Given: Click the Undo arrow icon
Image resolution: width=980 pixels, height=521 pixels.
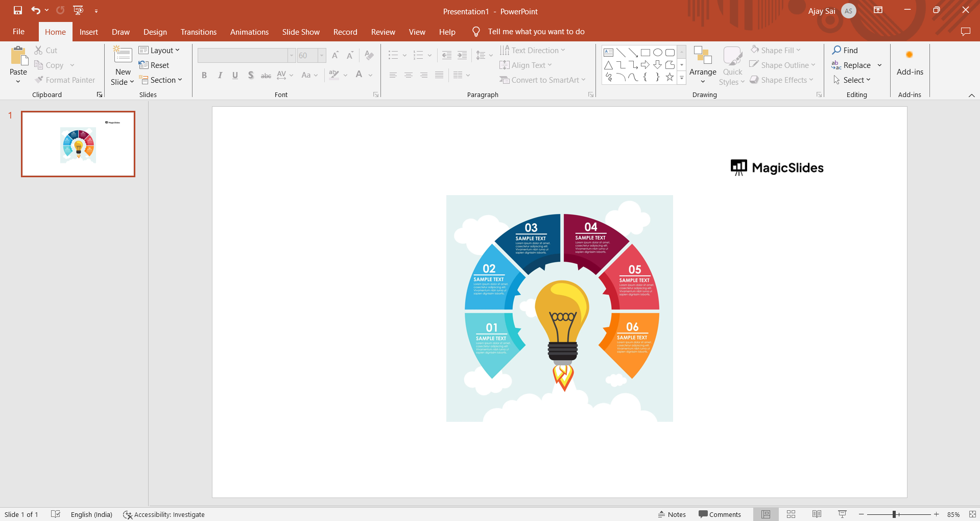Looking at the screenshot, I should pos(35,10).
